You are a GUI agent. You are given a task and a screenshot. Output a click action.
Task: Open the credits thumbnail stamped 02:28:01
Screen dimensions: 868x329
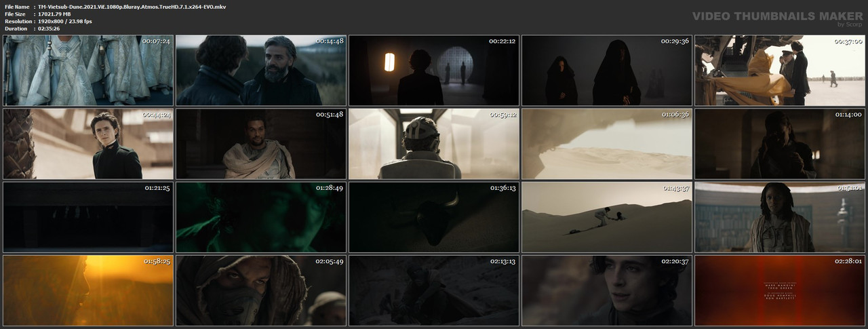pyautogui.click(x=780, y=290)
